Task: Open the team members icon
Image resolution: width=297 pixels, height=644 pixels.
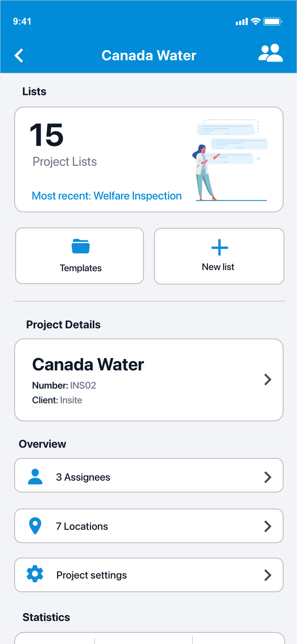Action: pyautogui.click(x=270, y=53)
